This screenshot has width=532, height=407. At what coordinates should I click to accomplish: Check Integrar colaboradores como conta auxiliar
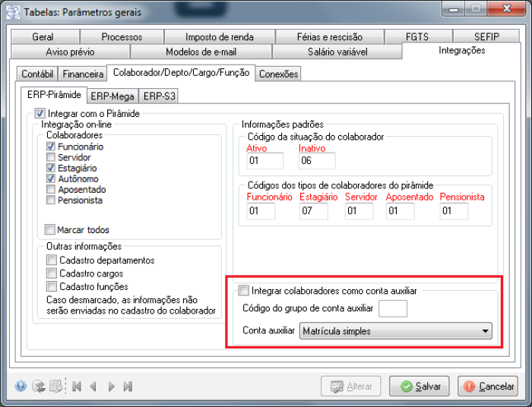[x=244, y=290]
